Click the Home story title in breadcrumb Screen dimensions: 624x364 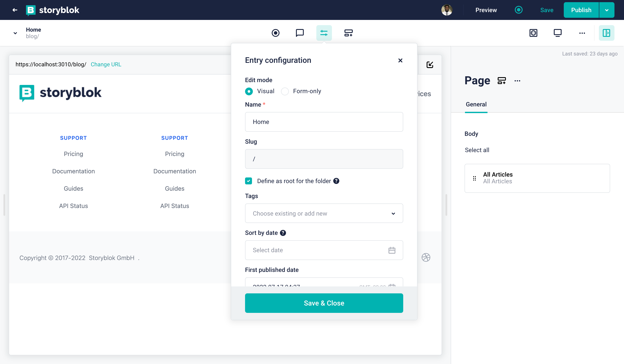click(33, 30)
